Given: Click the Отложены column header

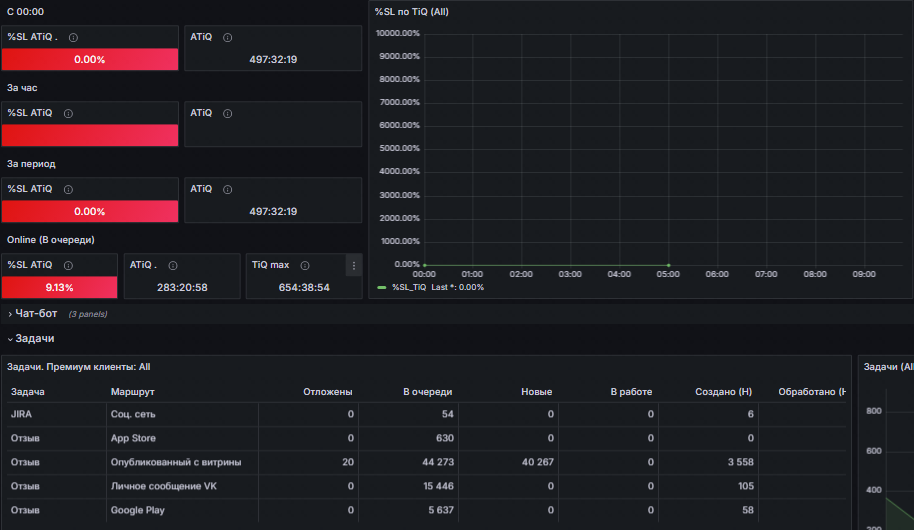Looking at the screenshot, I should (x=328, y=392).
